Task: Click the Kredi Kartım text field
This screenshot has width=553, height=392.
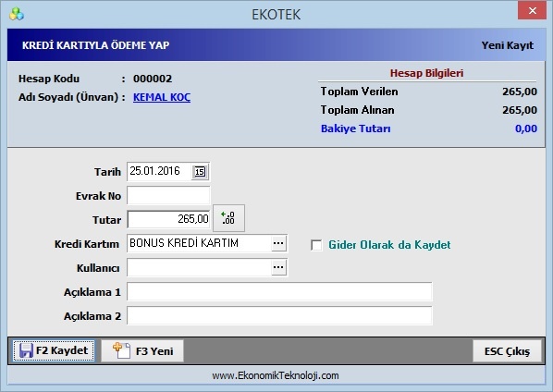Action: point(199,243)
